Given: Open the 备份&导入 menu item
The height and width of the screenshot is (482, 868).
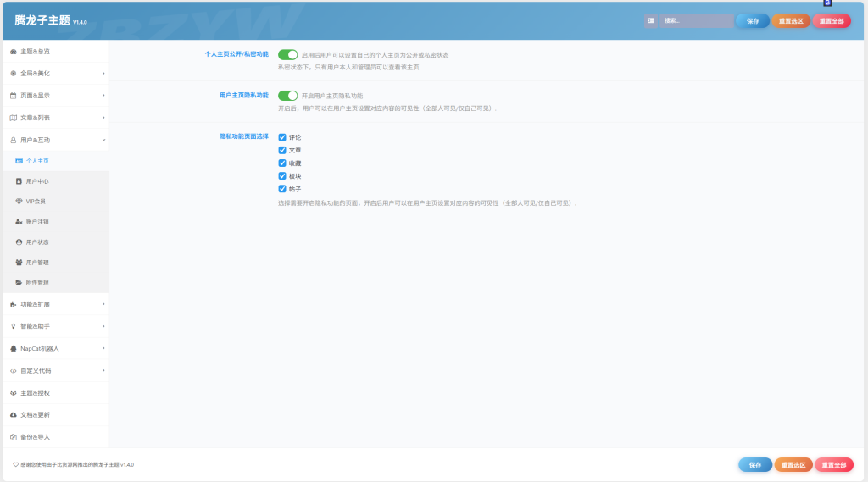Looking at the screenshot, I should [56, 436].
